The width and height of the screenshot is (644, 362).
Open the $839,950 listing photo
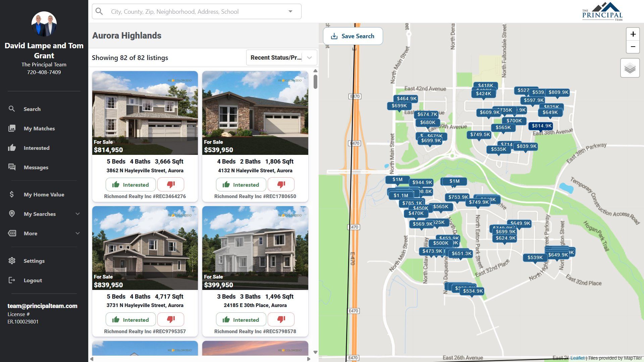pos(145,248)
